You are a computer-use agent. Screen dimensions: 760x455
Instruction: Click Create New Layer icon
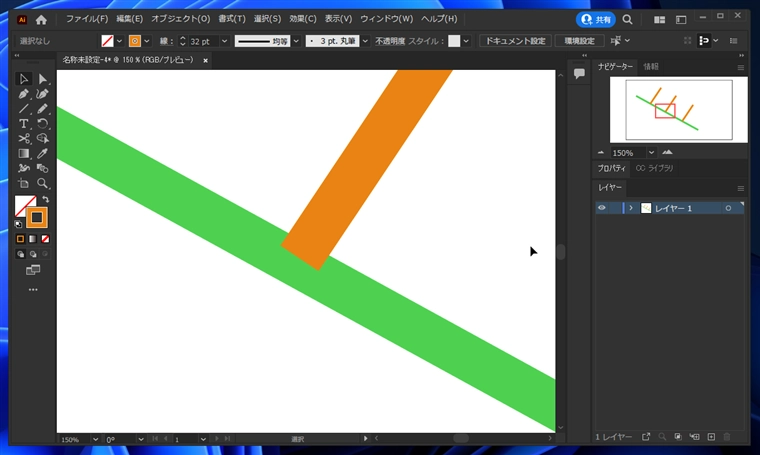point(711,437)
